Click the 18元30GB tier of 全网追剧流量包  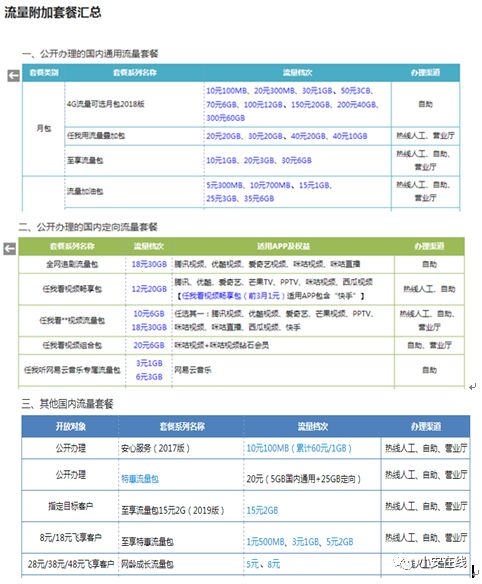pos(149,264)
